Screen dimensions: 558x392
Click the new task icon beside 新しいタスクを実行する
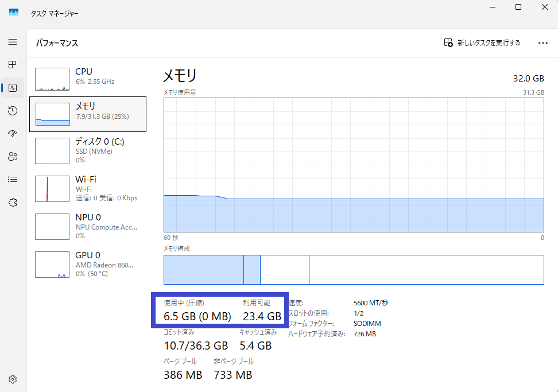click(x=448, y=42)
